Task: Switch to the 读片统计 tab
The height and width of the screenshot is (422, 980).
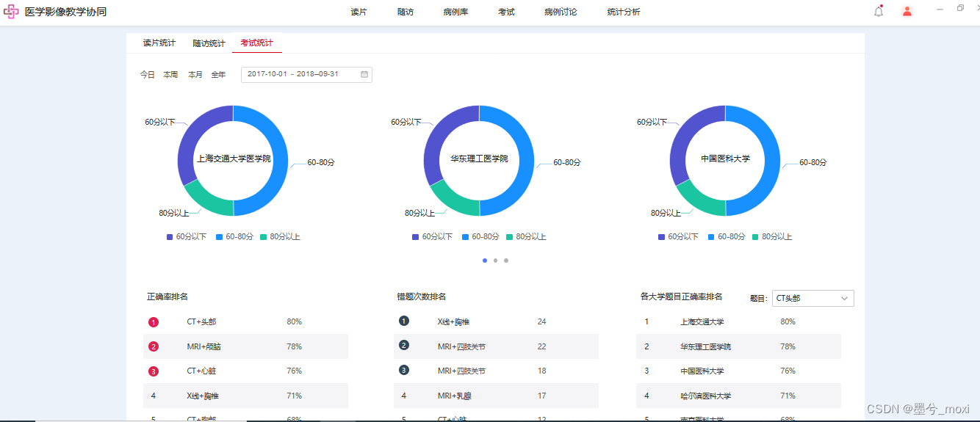Action: point(159,43)
